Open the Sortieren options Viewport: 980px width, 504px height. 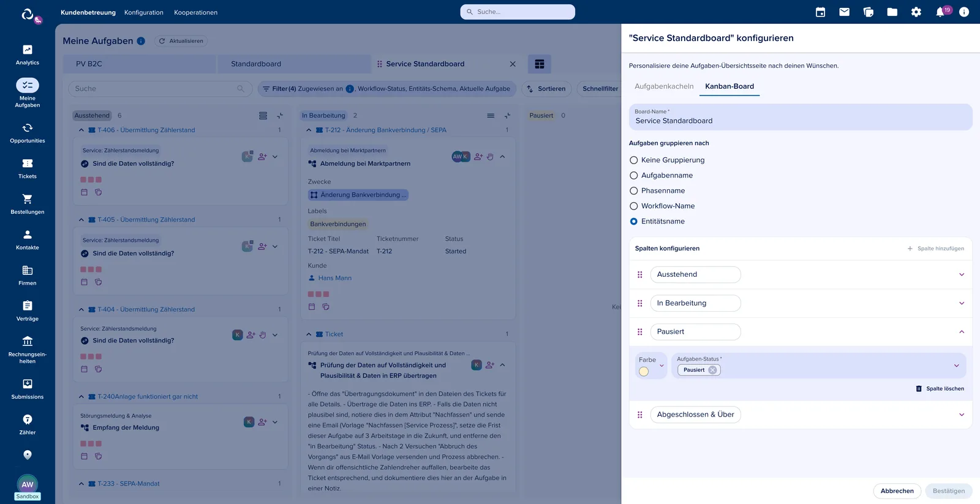[546, 89]
